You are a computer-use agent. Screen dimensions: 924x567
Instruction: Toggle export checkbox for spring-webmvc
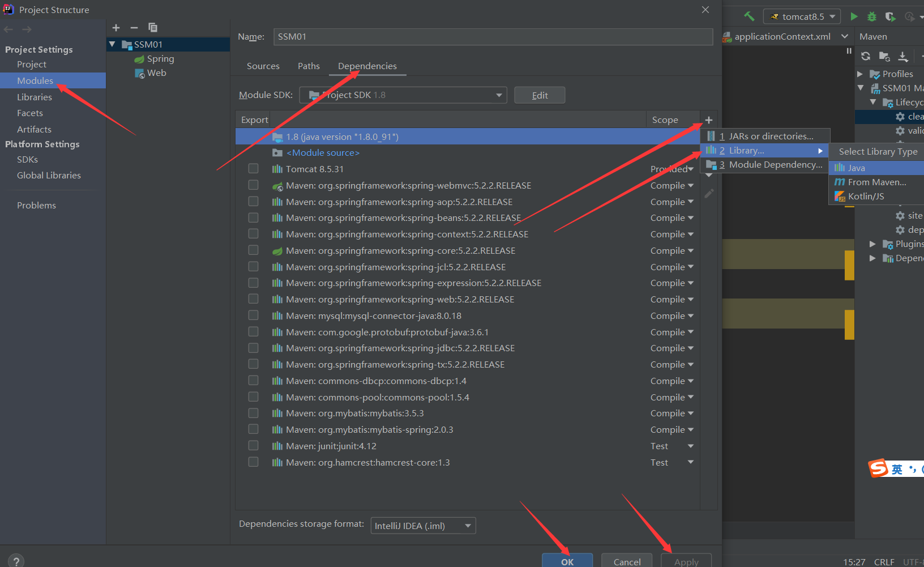tap(253, 185)
